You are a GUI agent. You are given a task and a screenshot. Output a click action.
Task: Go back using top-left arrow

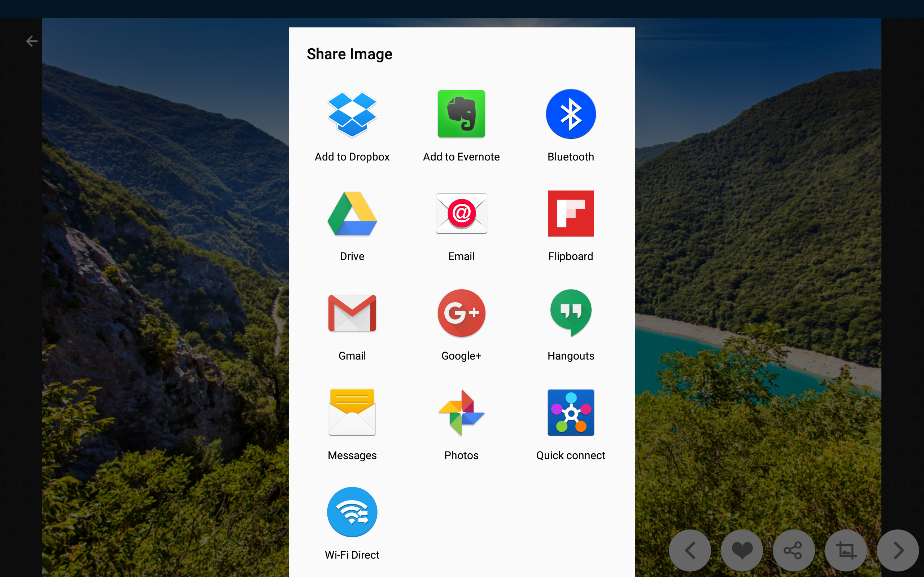click(x=32, y=41)
